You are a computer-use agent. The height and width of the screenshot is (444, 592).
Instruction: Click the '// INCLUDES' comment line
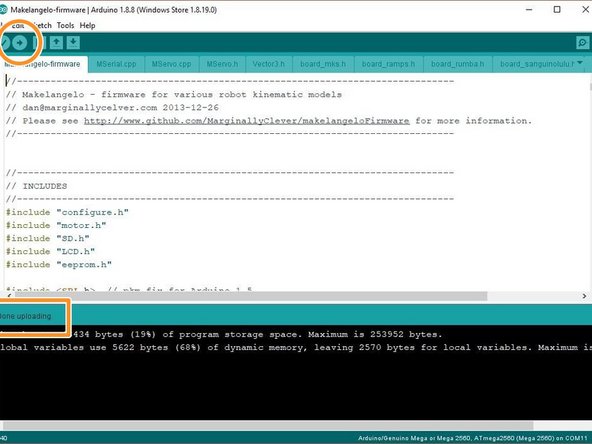(x=36, y=186)
